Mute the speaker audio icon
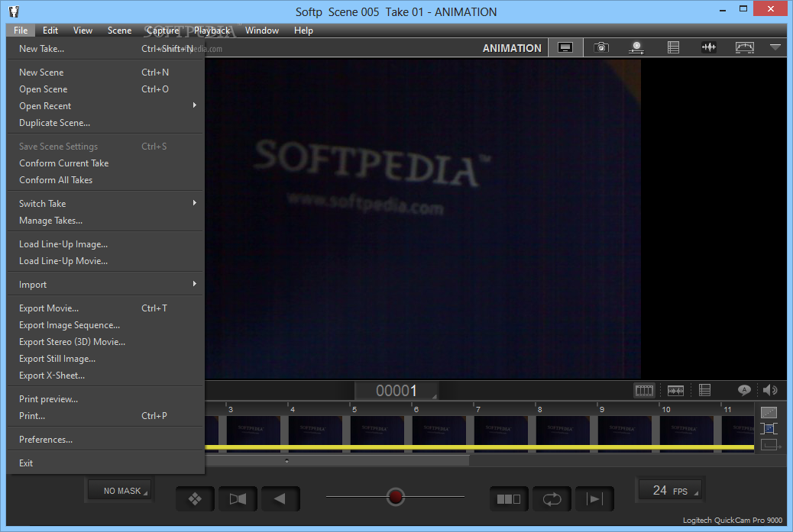This screenshot has width=793, height=532. point(770,389)
